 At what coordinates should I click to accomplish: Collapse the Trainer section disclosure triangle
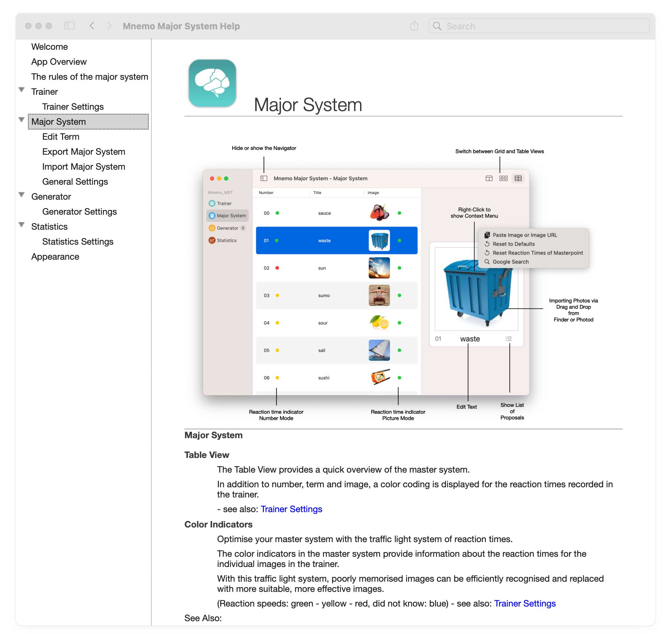click(x=22, y=90)
